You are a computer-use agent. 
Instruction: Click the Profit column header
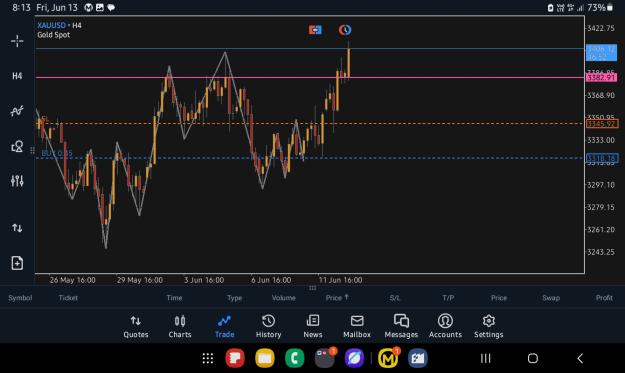click(x=604, y=298)
